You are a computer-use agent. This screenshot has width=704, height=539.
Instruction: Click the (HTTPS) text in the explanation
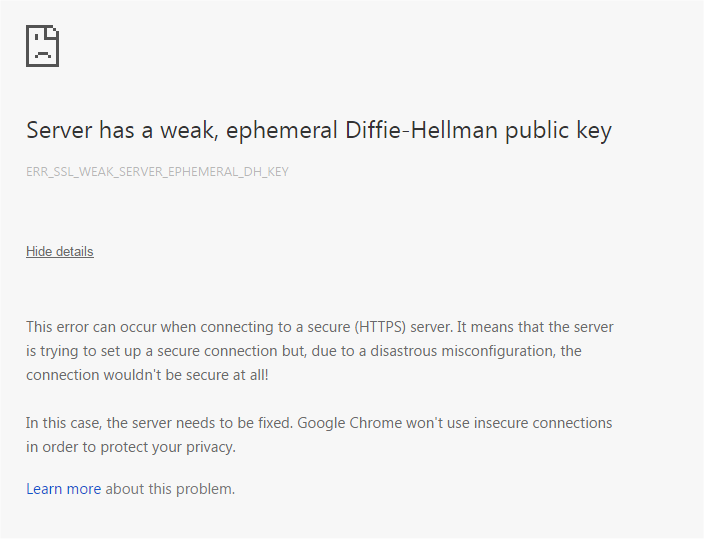380,327
